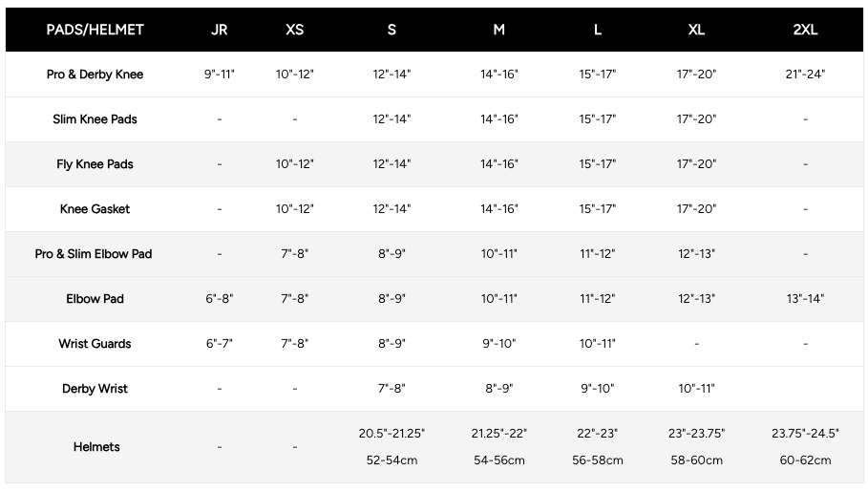Select the Fly Knee Pads row label
Viewport: 868px width, 492px height.
[x=95, y=164]
